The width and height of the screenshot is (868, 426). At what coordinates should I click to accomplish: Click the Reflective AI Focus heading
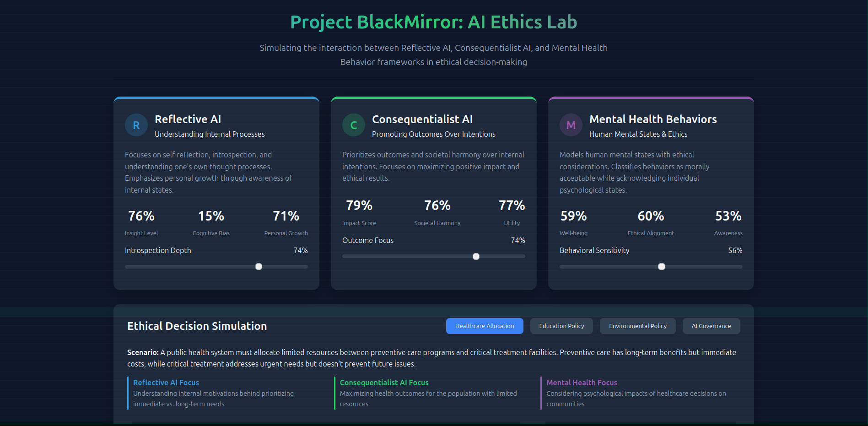point(166,383)
